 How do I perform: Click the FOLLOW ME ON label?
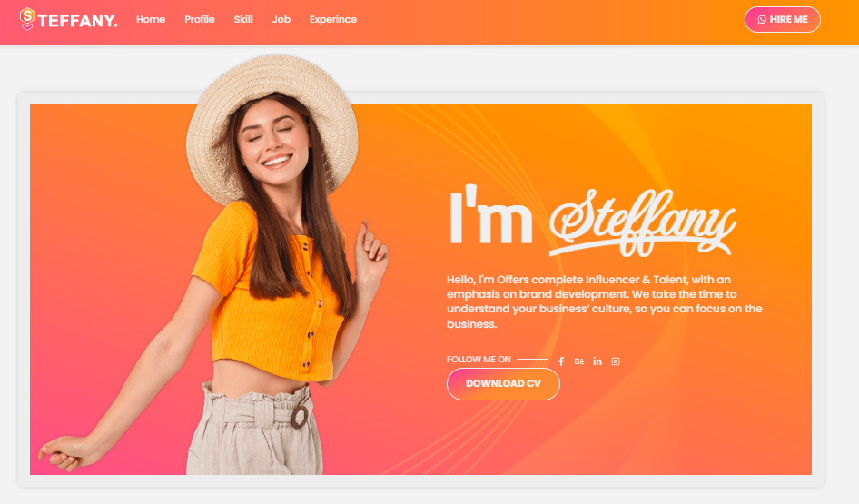point(479,360)
